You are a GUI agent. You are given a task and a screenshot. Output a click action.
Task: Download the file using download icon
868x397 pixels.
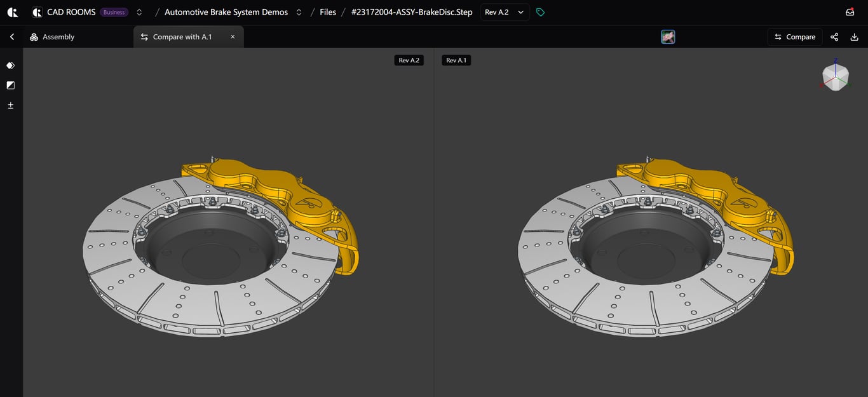coord(853,37)
